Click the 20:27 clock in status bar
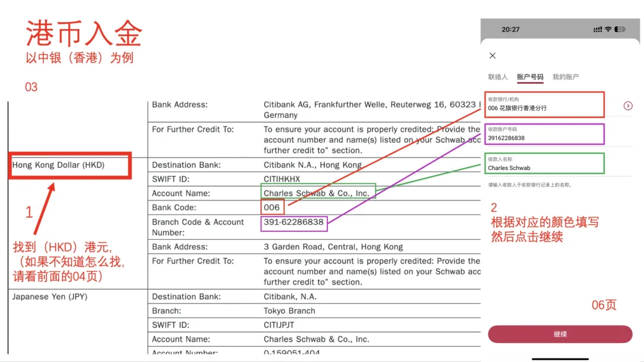This screenshot has width=644, height=362. pyautogui.click(x=510, y=30)
